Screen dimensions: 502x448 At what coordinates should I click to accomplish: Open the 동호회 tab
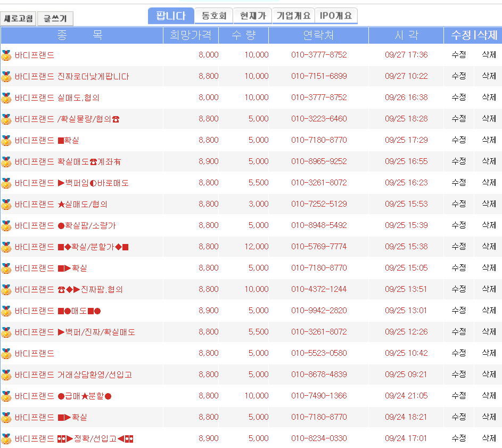214,15
